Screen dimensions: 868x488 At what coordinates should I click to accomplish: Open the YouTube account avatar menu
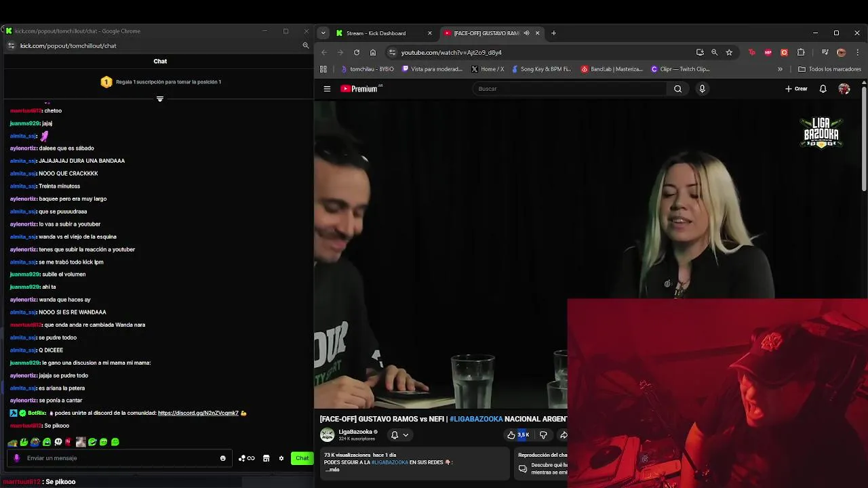(x=844, y=89)
